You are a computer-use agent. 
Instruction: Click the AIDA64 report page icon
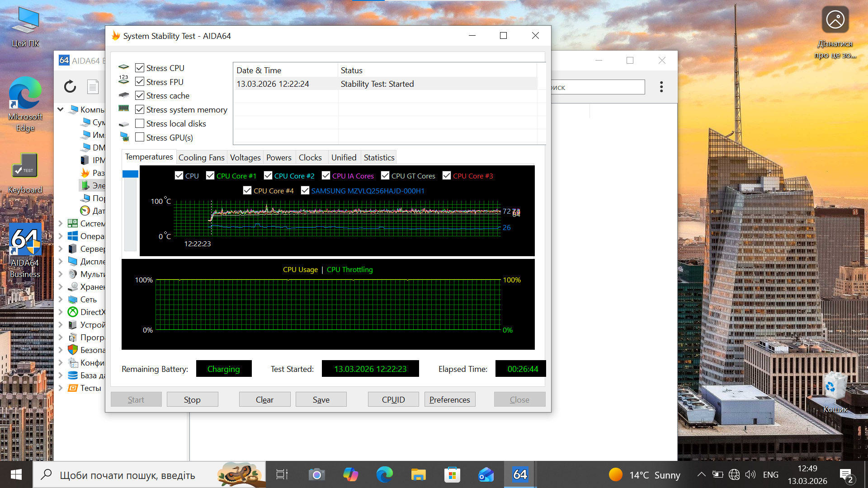click(93, 86)
